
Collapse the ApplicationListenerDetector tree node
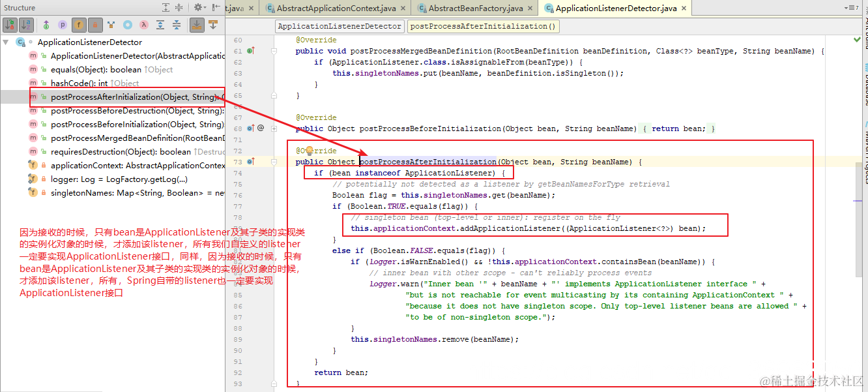7,42
